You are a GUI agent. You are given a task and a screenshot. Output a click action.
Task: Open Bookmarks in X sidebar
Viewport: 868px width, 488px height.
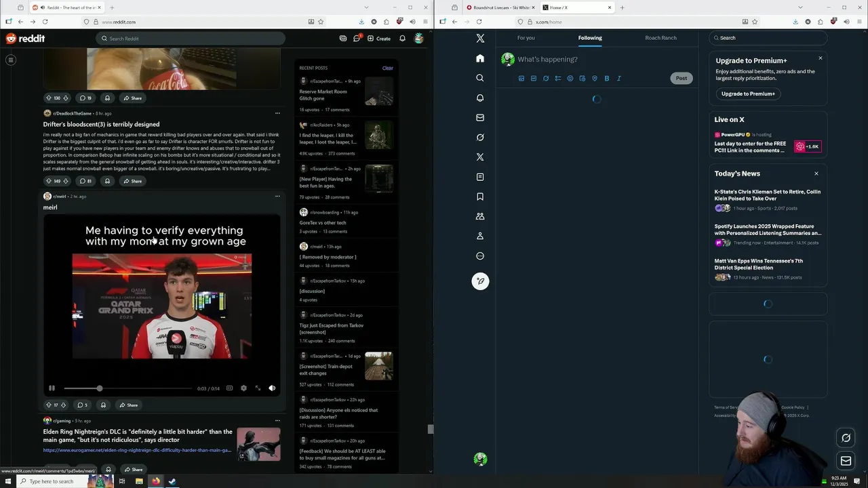[480, 197]
